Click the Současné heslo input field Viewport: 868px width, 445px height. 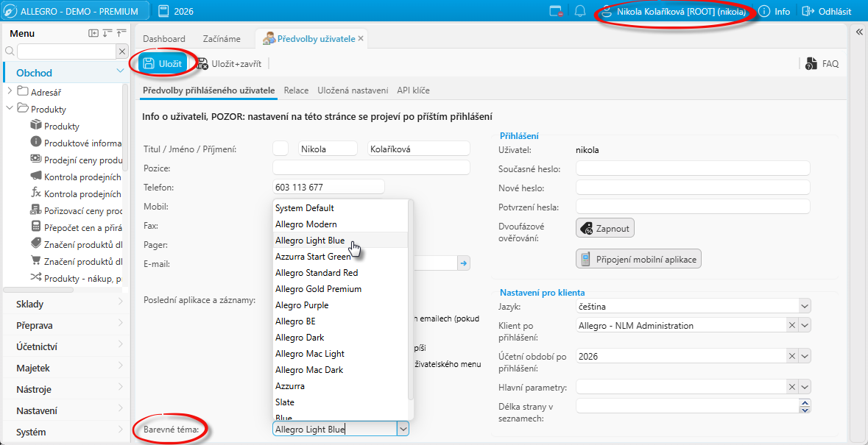point(693,168)
